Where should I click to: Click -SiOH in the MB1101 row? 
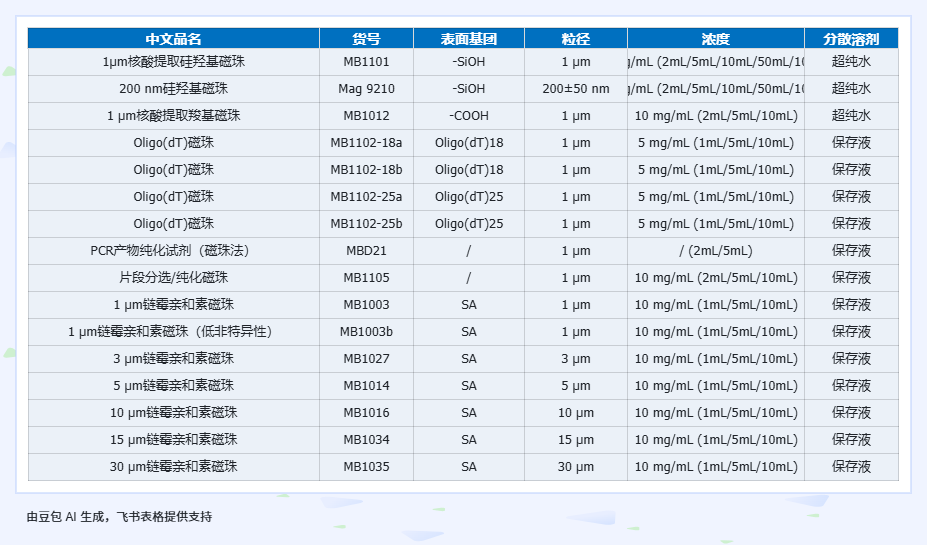click(469, 61)
